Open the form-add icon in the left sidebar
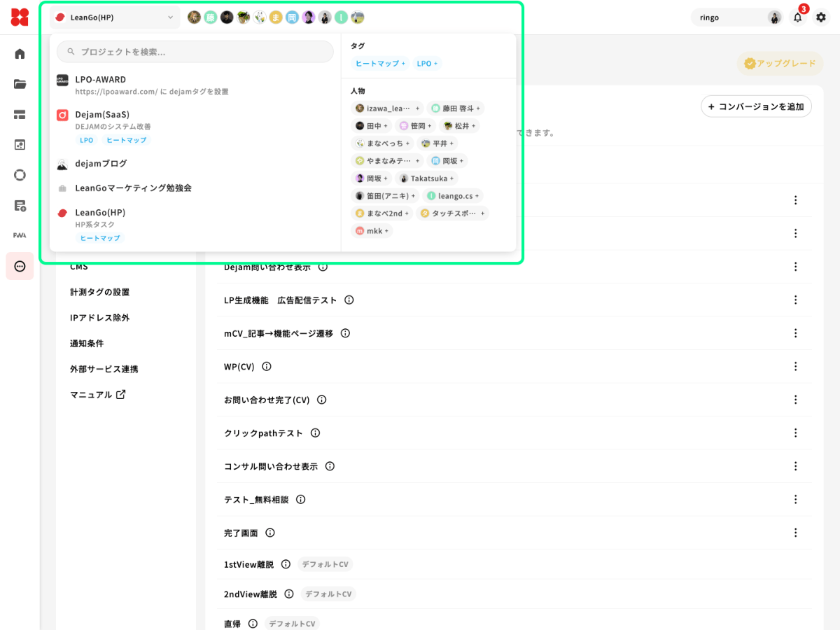840x630 pixels. click(x=20, y=206)
